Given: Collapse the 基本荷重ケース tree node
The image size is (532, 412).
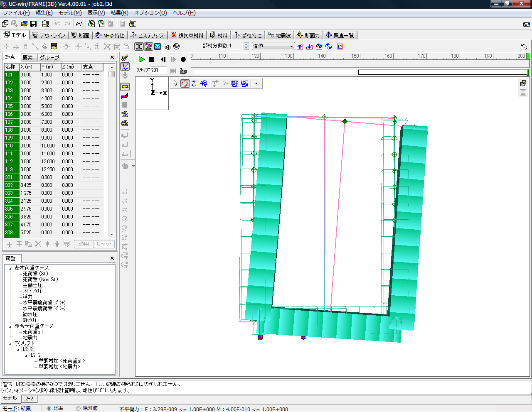Looking at the screenshot, I should [x=10, y=268].
